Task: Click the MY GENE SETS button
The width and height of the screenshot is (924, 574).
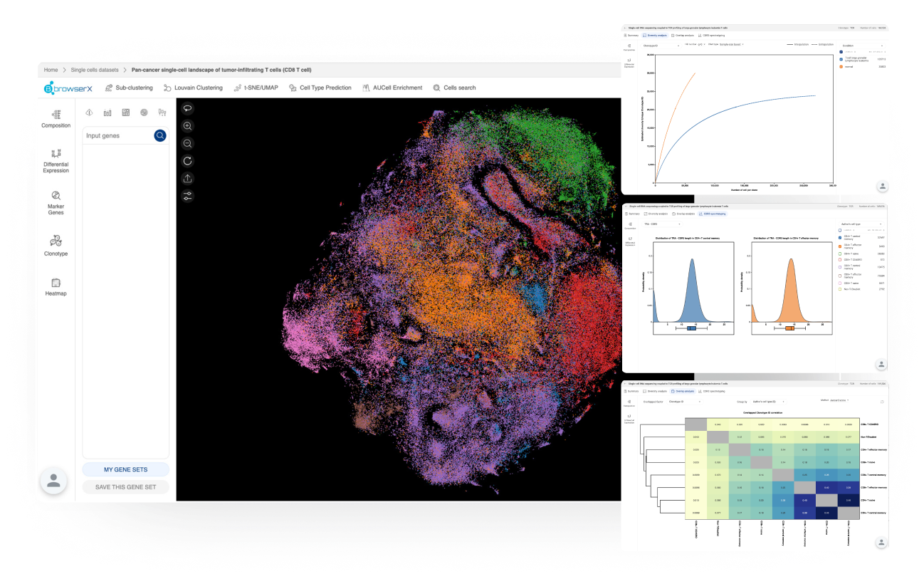Action: pyautogui.click(x=126, y=470)
